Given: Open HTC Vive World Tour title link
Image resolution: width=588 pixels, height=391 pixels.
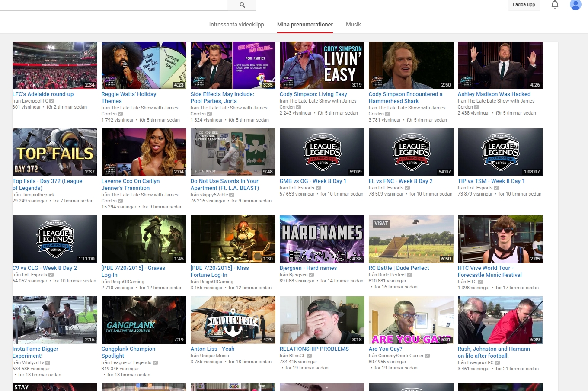Looking at the screenshot, I should pyautogui.click(x=490, y=272).
